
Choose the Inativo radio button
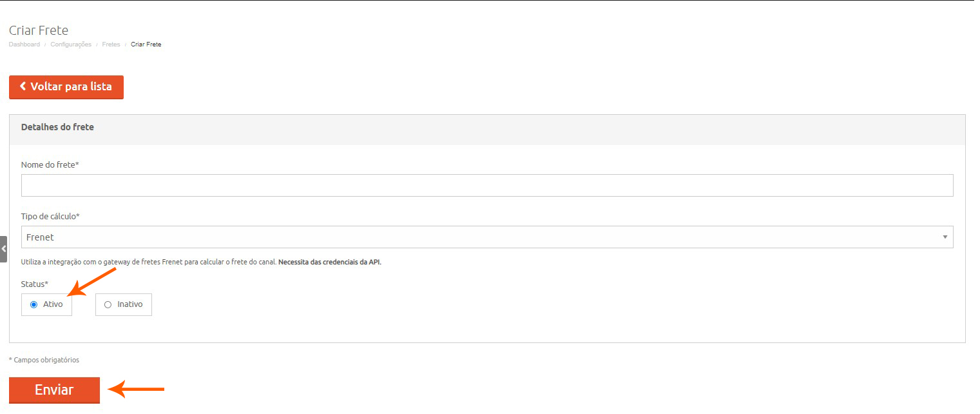click(x=108, y=304)
